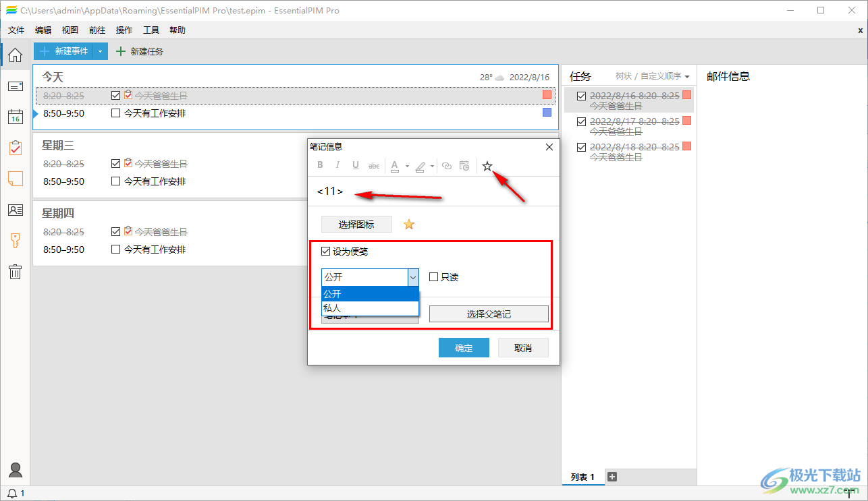The width and height of the screenshot is (868, 501).
Task: Uncheck task 2022/8/16 8:20–8:25 checkbox
Action: (x=581, y=96)
